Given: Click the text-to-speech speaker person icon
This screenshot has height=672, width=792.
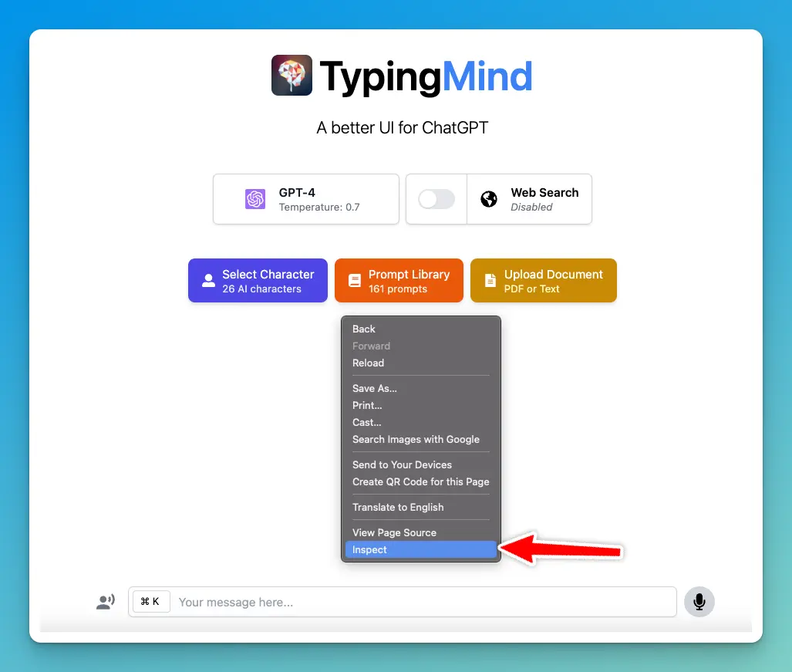Looking at the screenshot, I should click(106, 602).
